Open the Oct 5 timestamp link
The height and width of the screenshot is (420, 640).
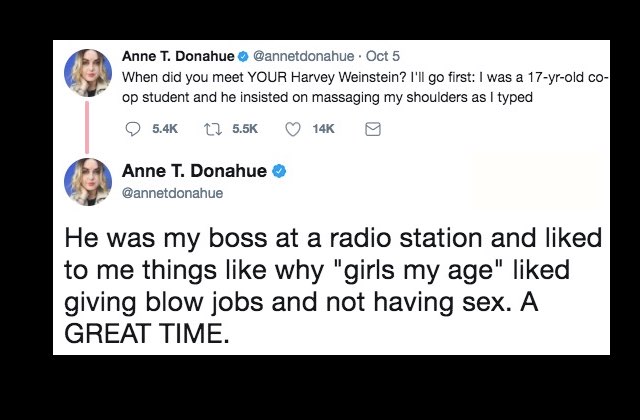tap(382, 56)
